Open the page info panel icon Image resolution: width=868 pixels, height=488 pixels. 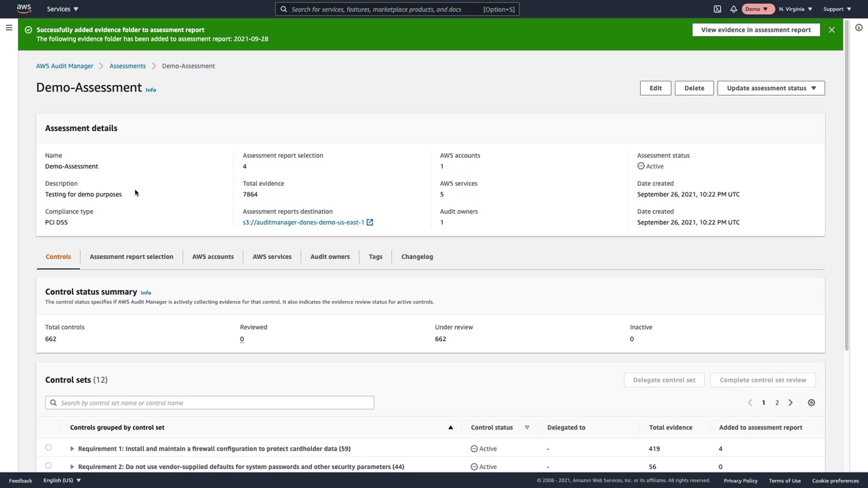coord(859,28)
